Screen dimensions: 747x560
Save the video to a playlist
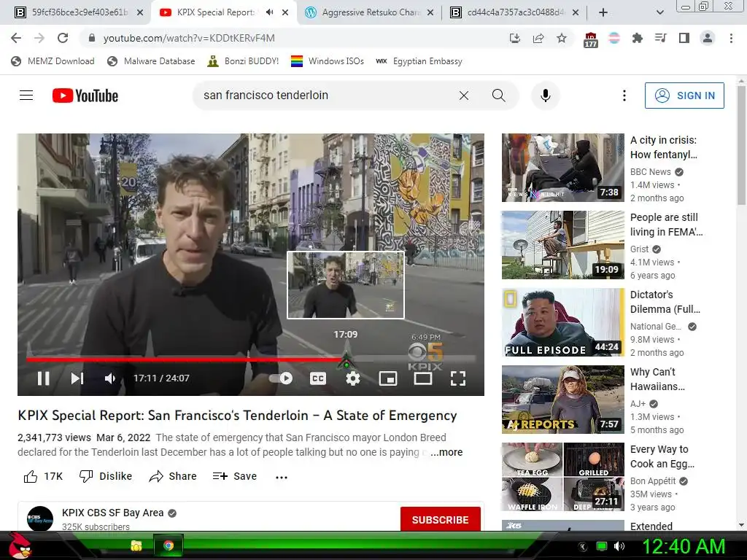coord(235,476)
